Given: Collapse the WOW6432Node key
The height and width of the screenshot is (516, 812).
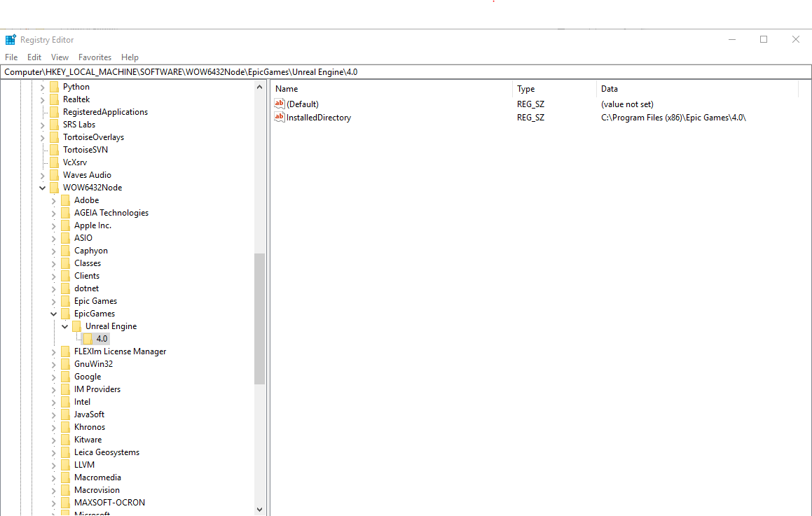Looking at the screenshot, I should (42, 187).
